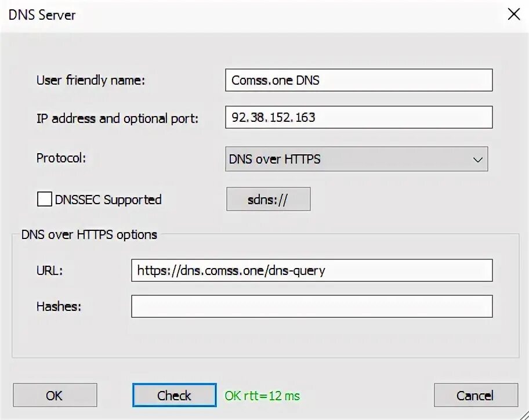Click the 'DNS over HTTPS options' group label
Image resolution: width=529 pixels, height=420 pixels.
(x=89, y=234)
